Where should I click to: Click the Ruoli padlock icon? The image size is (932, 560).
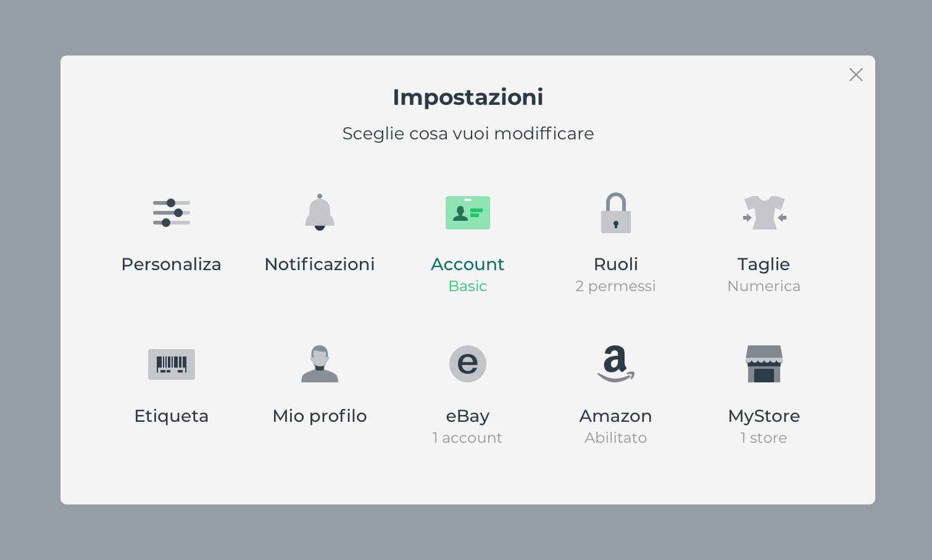click(616, 213)
